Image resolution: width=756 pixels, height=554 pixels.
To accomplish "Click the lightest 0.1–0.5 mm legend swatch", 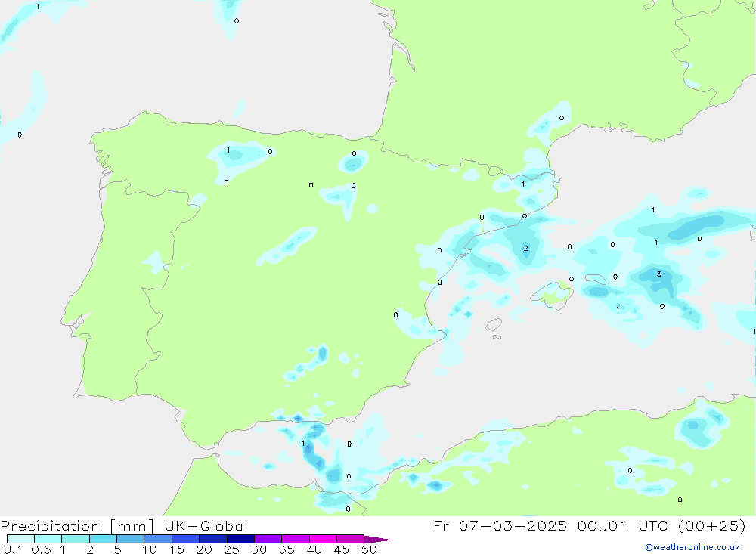I will 20,539.
